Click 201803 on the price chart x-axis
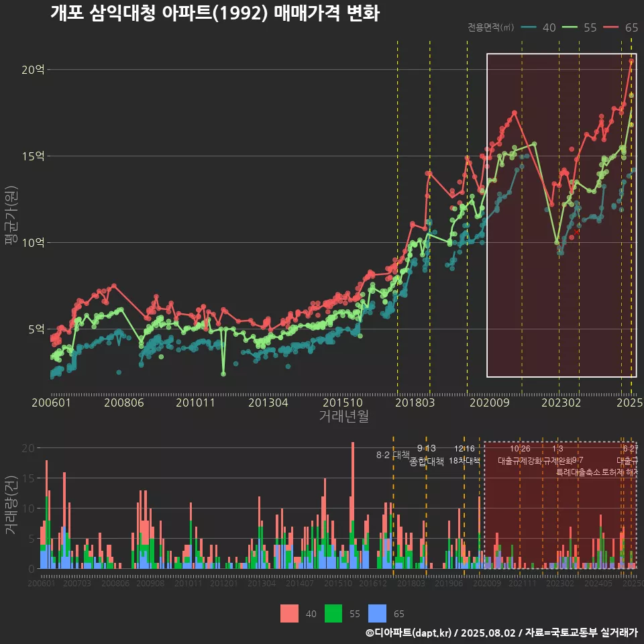Screen dimensions: 644x644 point(415,402)
